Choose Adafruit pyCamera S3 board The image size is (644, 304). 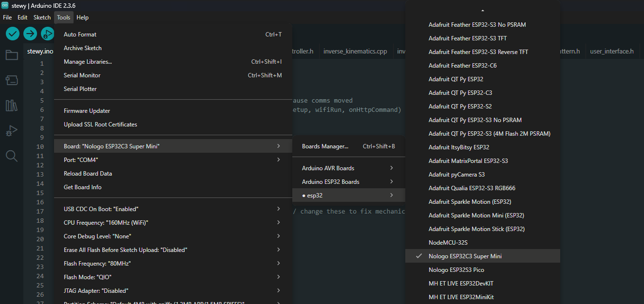pos(483,175)
